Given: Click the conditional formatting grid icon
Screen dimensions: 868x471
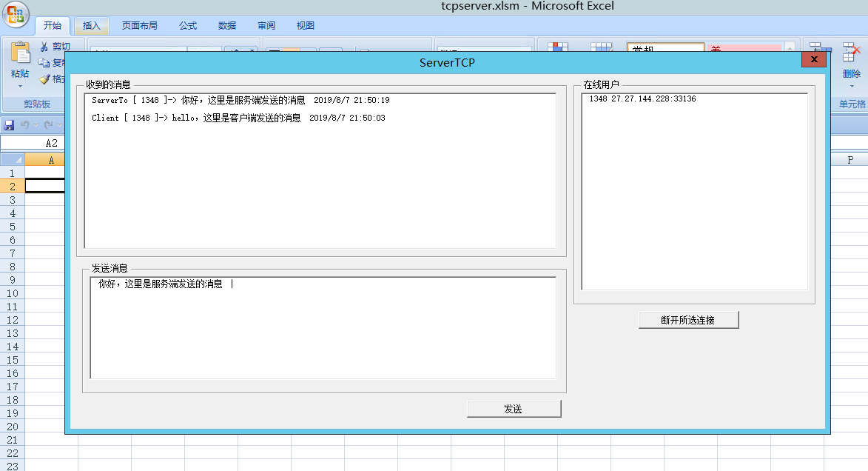Looking at the screenshot, I should point(557,47).
